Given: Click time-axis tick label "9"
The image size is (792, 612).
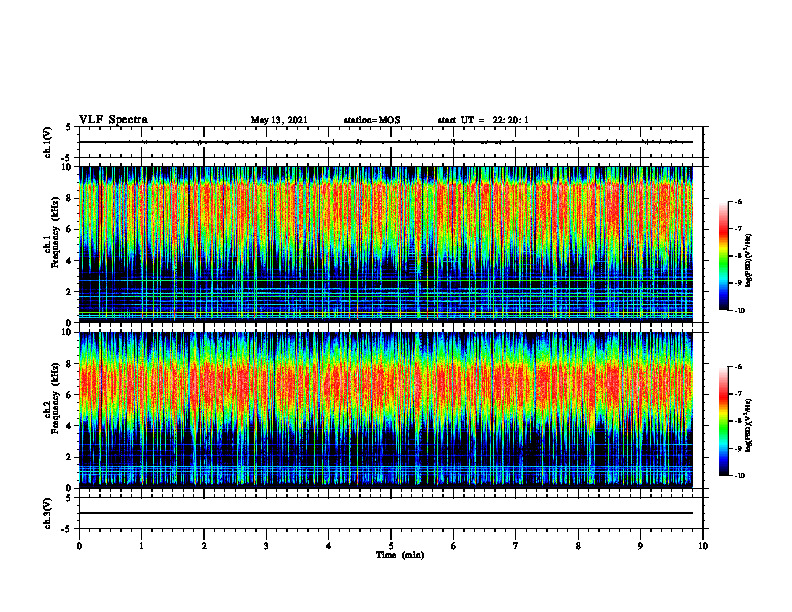Looking at the screenshot, I should click(640, 546).
